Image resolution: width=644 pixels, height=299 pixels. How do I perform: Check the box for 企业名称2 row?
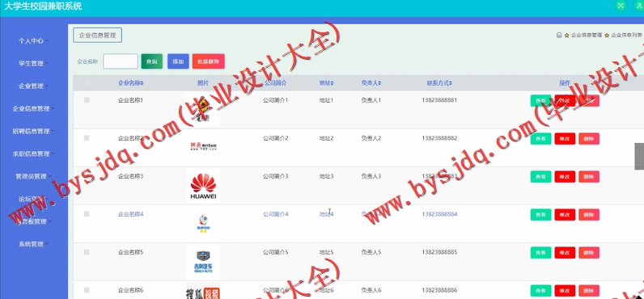point(87,138)
